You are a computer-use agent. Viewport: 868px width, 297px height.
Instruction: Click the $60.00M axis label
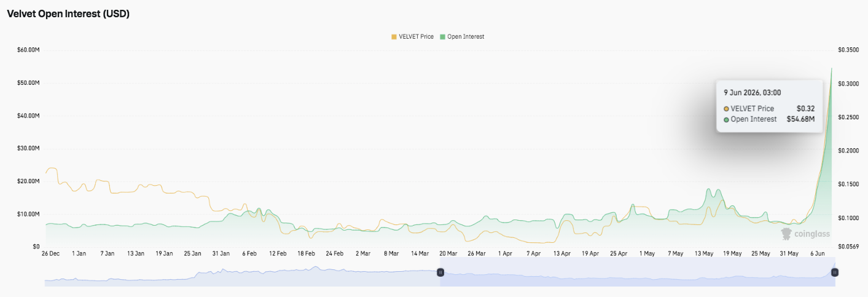click(x=29, y=50)
